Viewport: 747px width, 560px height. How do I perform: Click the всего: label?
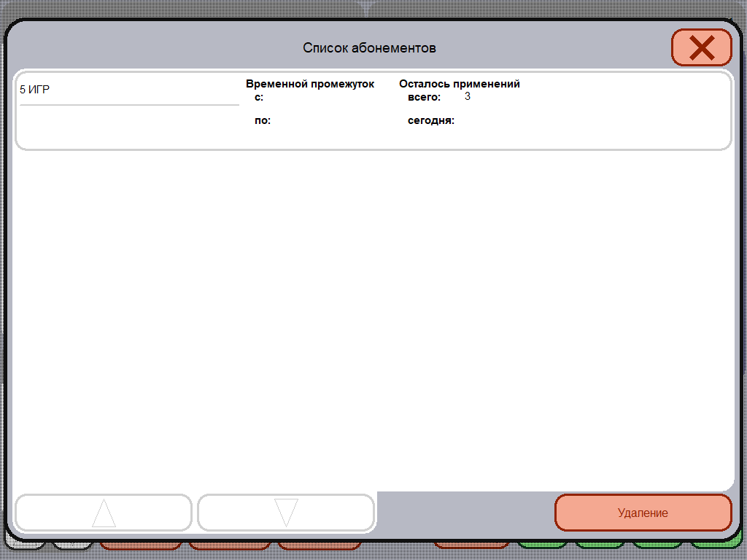(x=425, y=98)
